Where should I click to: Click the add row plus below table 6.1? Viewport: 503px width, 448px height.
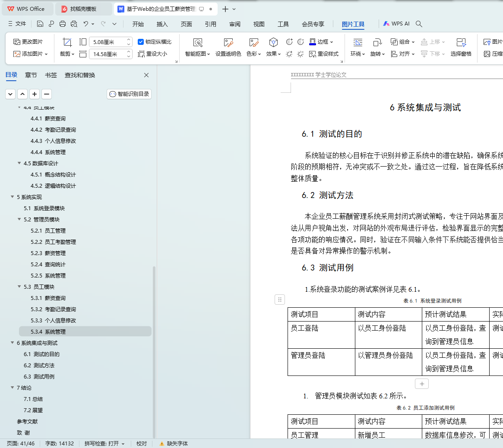tap(422, 384)
